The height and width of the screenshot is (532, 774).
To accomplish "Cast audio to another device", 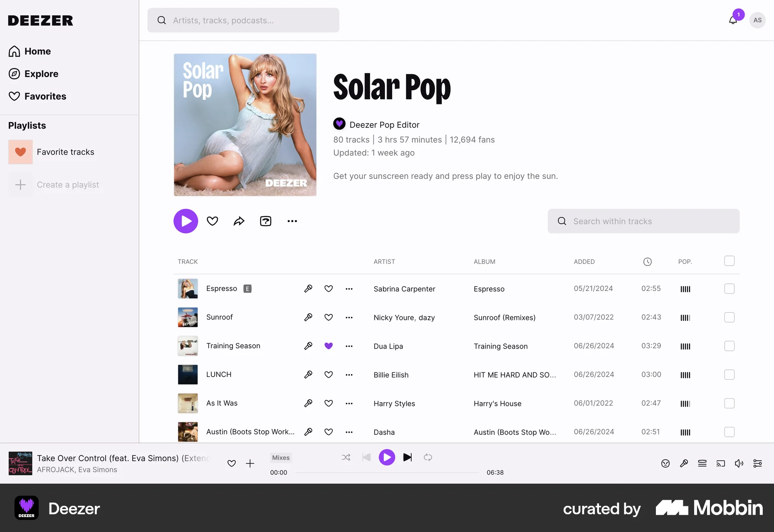I will click(x=721, y=463).
